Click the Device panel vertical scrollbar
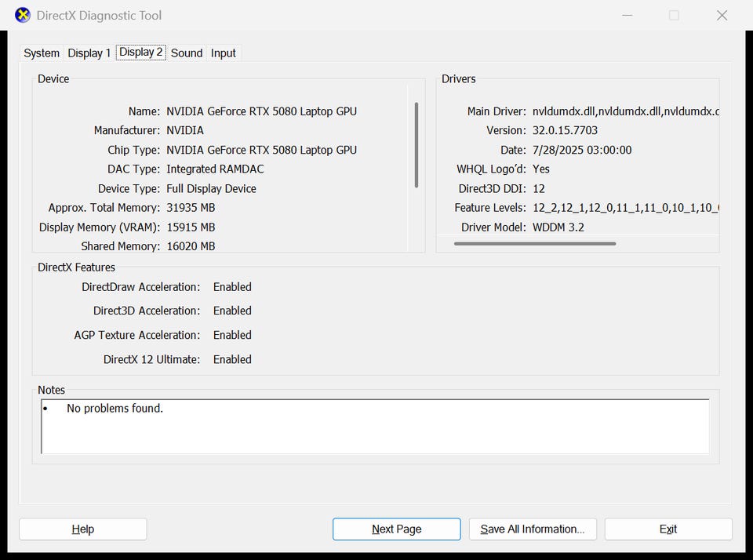753x560 pixels. click(x=417, y=144)
